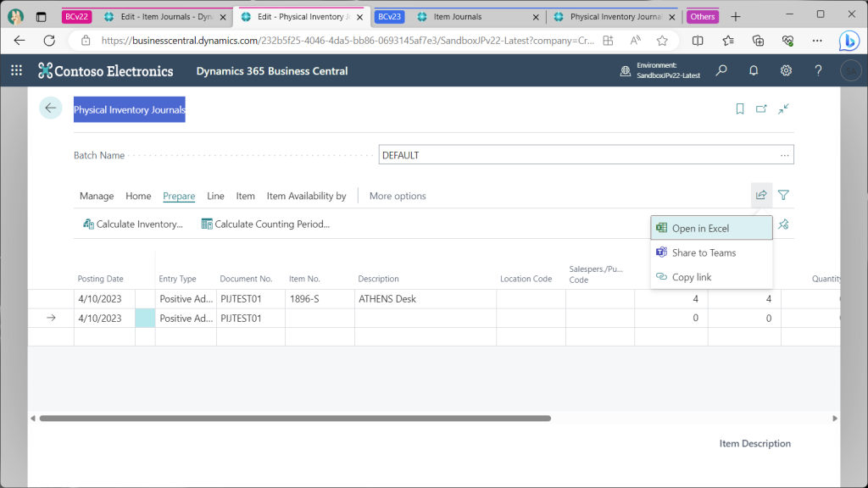Open the settings gear in Business Central
The width and height of the screenshot is (868, 488).
786,70
